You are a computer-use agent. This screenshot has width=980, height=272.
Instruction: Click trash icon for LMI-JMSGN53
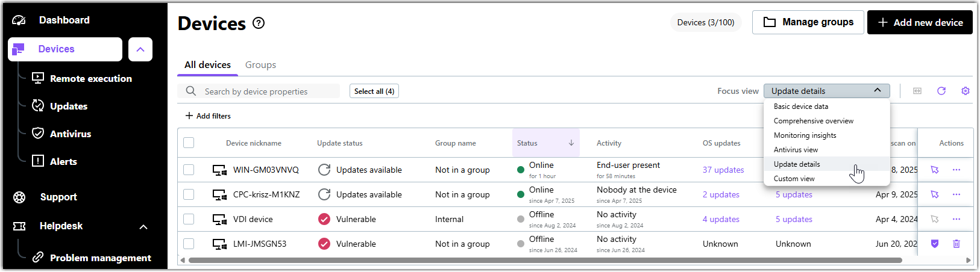(x=956, y=244)
